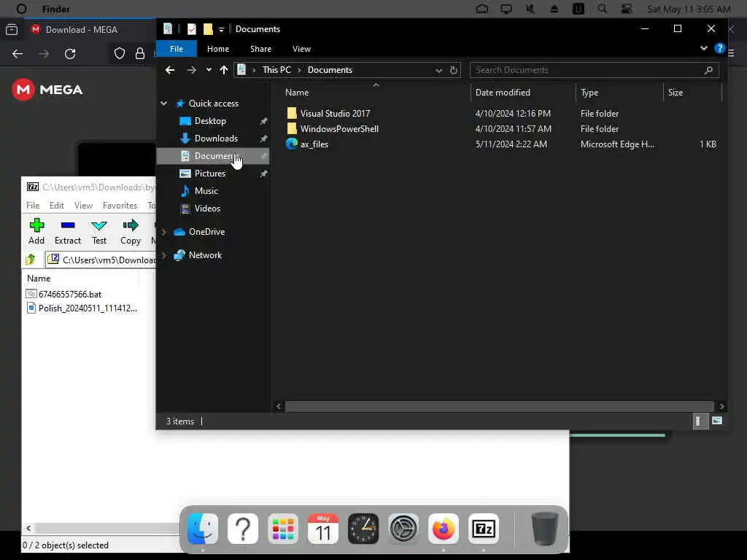Select OneDrive in the navigation pane
Screen dimensions: 747x560
click(206, 232)
